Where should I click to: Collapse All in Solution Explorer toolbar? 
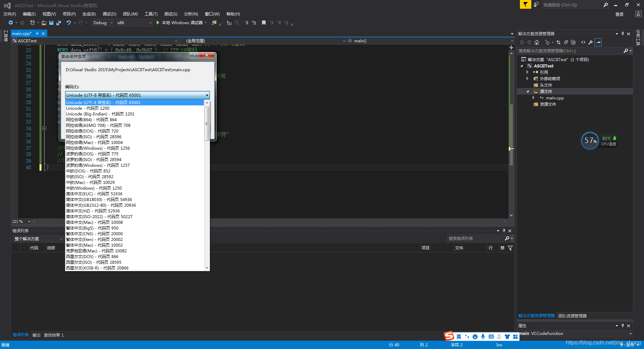(x=566, y=42)
